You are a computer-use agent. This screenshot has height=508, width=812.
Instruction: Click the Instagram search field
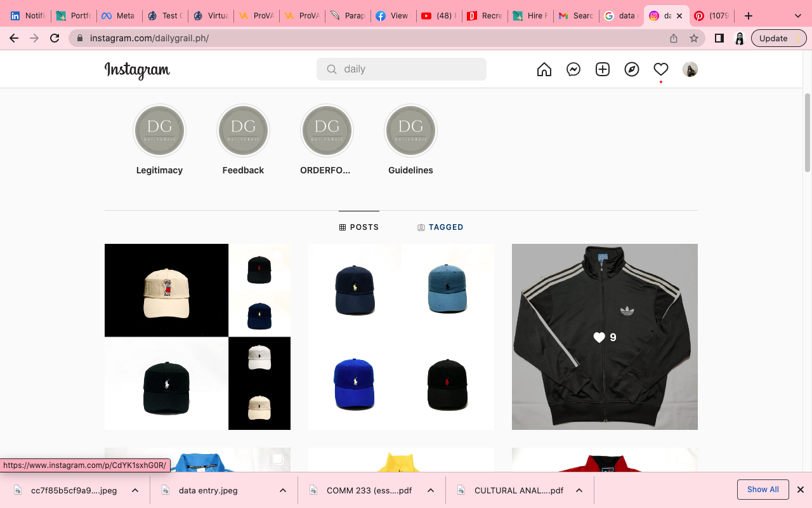pyautogui.click(x=402, y=69)
